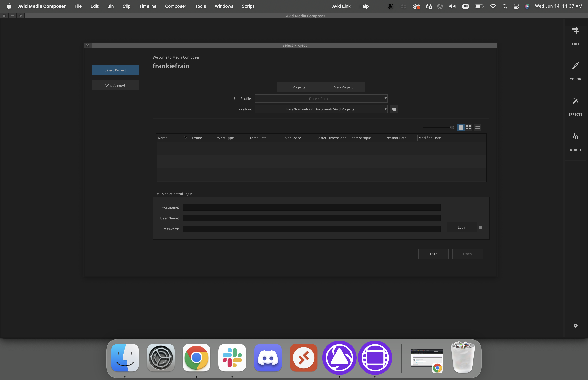588x380 pixels.
Task: Open the Bin menu
Action: 110,6
